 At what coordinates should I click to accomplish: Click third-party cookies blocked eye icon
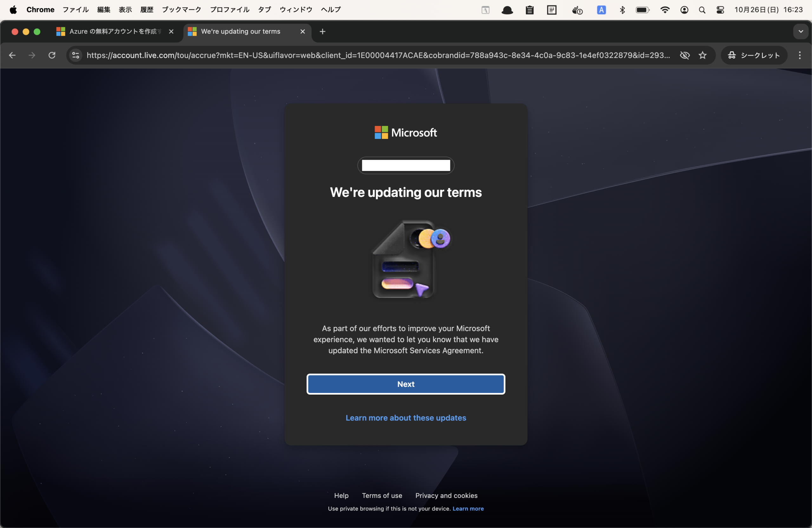pyautogui.click(x=685, y=55)
